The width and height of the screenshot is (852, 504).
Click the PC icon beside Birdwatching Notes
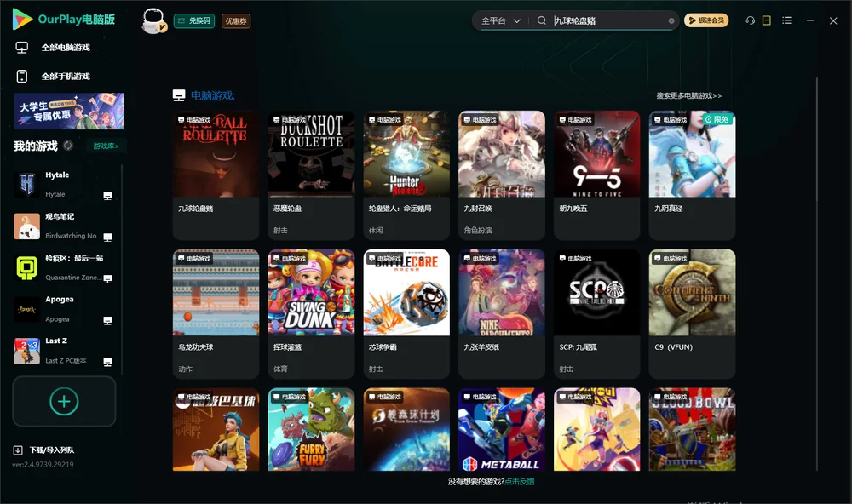(107, 238)
